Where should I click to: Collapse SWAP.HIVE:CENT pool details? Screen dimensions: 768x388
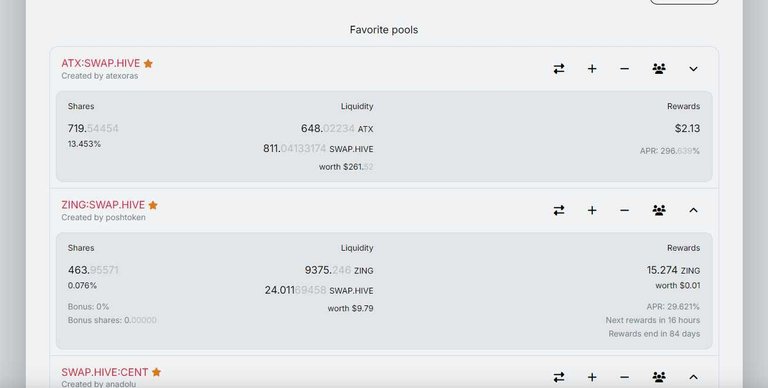[x=693, y=377]
